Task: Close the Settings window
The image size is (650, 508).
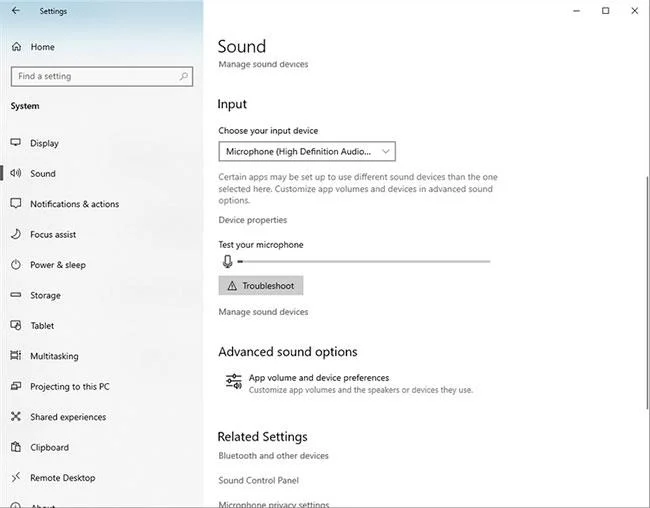Action: pyautogui.click(x=635, y=11)
